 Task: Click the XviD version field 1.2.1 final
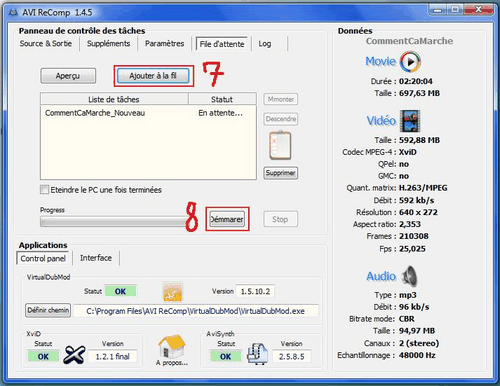[113, 357]
